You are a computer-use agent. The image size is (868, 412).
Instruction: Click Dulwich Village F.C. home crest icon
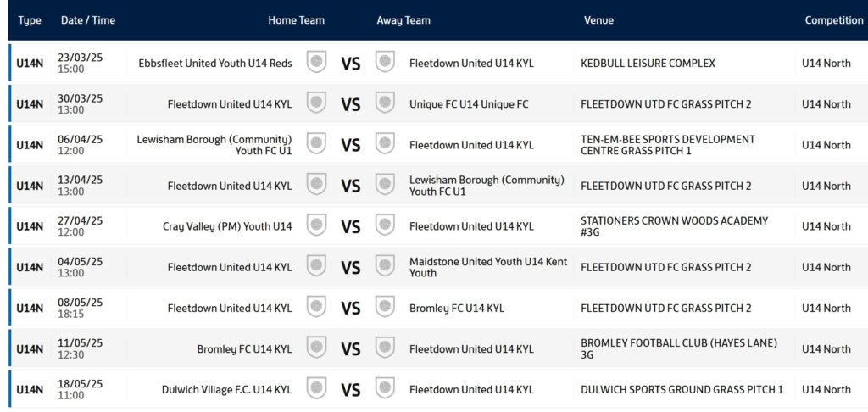(x=317, y=388)
